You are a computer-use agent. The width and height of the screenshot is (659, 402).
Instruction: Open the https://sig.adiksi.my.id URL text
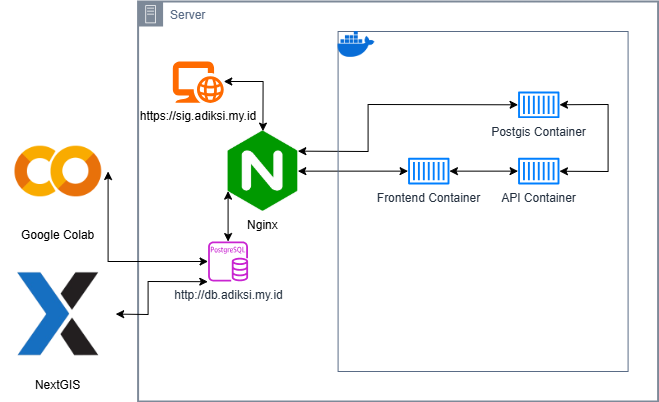click(200, 116)
